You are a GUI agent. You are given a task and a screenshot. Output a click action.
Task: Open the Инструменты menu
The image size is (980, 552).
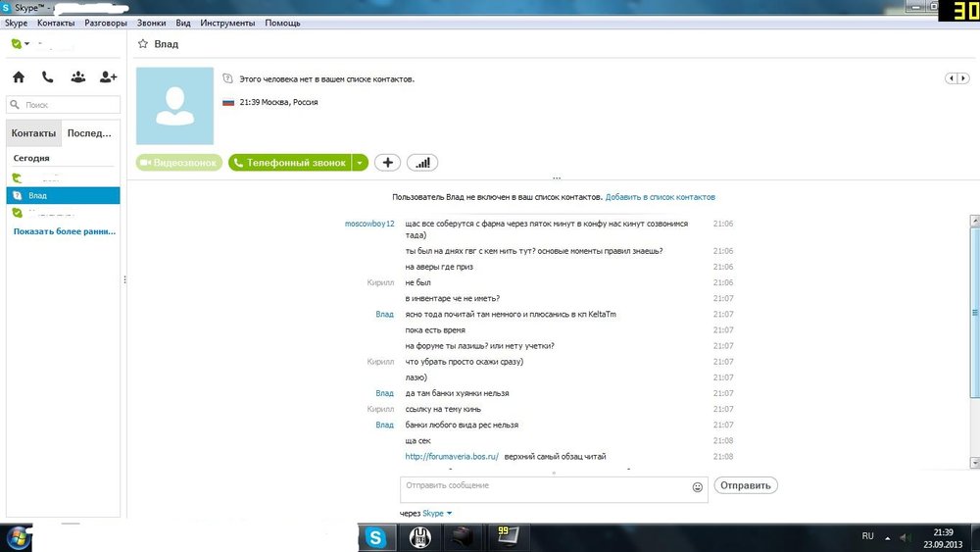[227, 23]
